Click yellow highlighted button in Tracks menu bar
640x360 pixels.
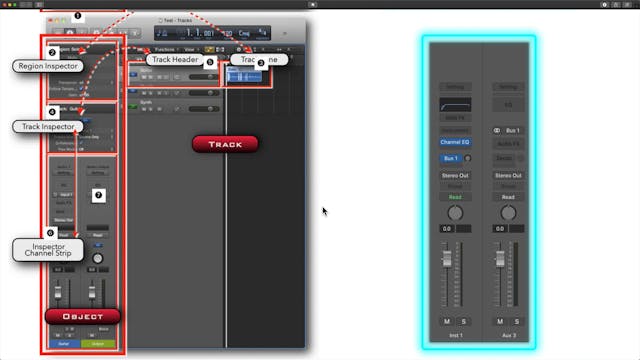tap(209, 49)
